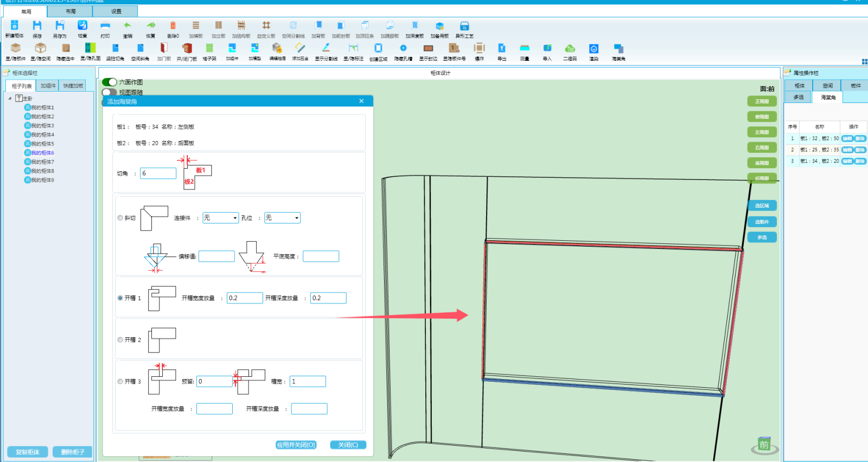Click the 另存为 save-as icon
Screen dimensions: 868x462
[60, 25]
